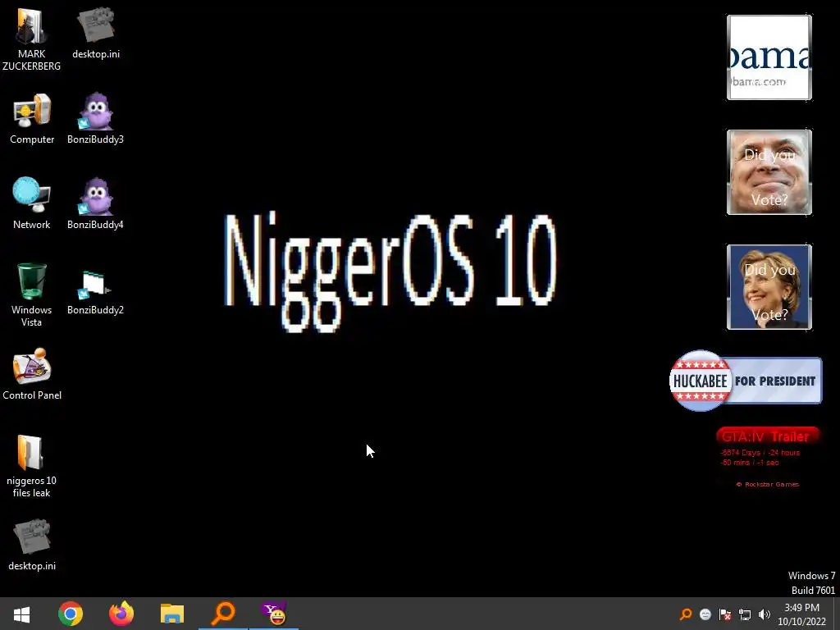Click the bama.com sidebar gadget
The width and height of the screenshot is (840, 630).
[x=769, y=57]
